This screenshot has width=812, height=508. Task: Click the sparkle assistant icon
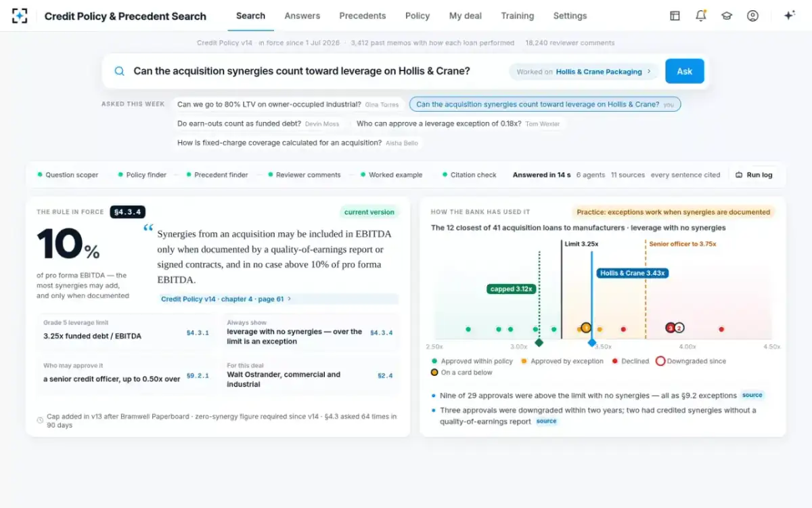[789, 16]
